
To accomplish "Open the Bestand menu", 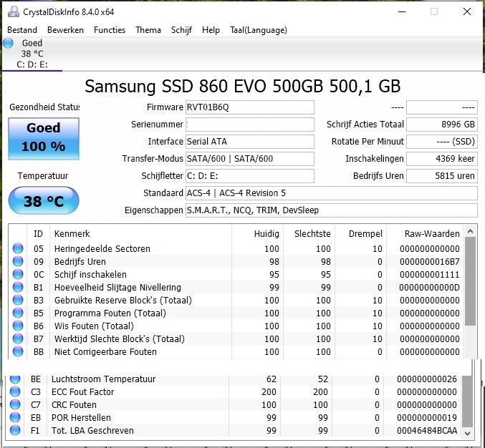I will point(22,30).
